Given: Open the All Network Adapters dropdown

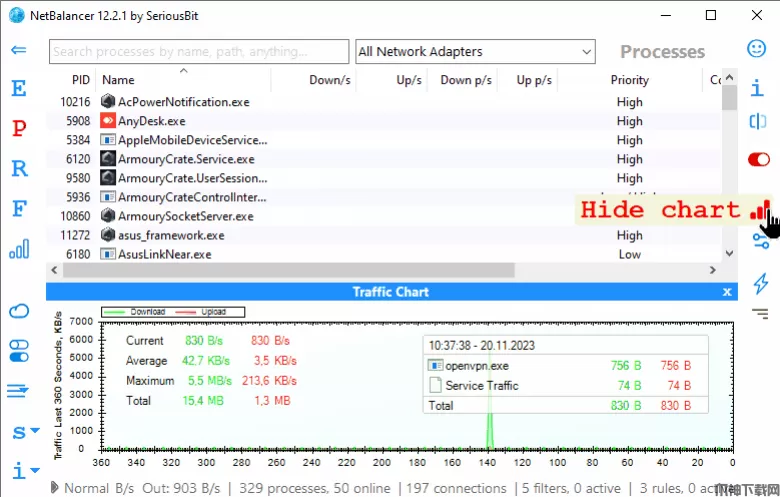Looking at the screenshot, I should [475, 52].
